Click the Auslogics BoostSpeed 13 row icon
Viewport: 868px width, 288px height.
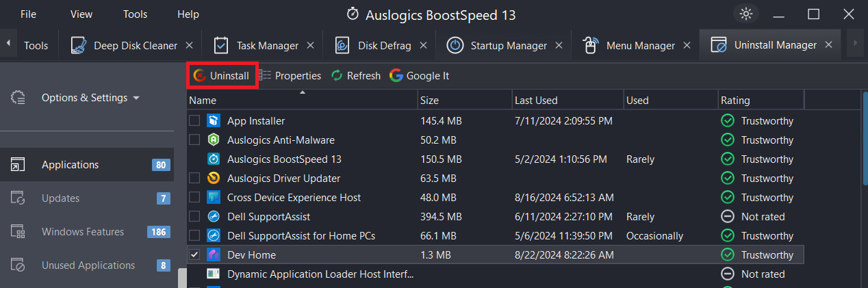[x=214, y=159]
